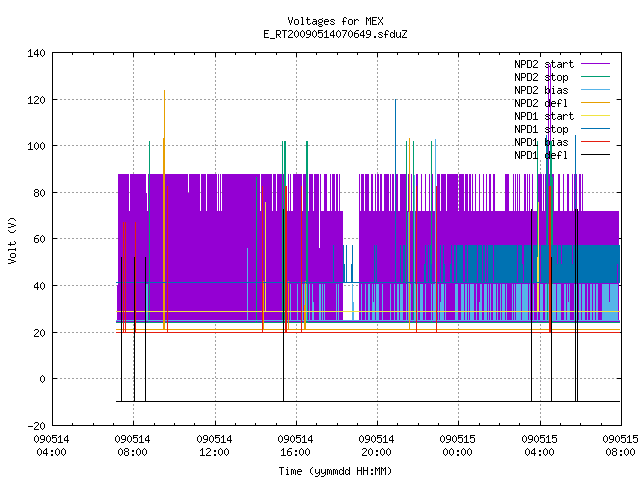Click the 090515 08:00 x-axis tick label
The height and width of the screenshot is (480, 640).
(620, 446)
